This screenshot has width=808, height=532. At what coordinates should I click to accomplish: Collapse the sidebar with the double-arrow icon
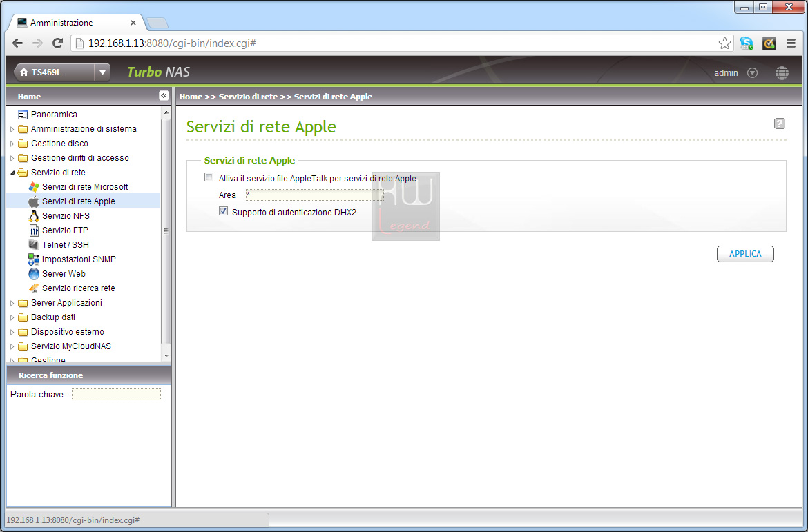click(x=164, y=96)
